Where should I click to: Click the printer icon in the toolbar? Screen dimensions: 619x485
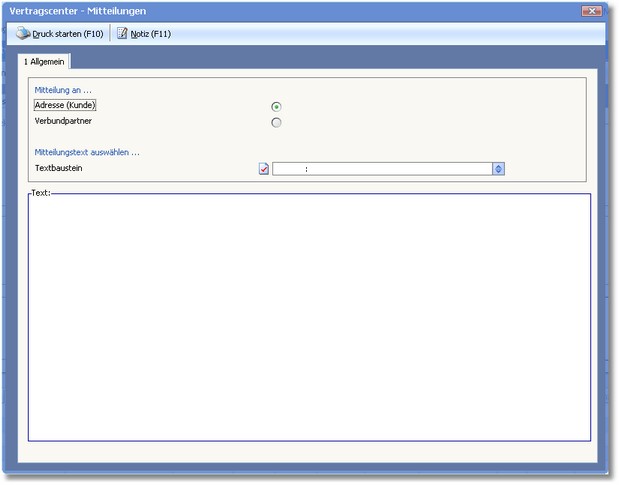[22, 34]
